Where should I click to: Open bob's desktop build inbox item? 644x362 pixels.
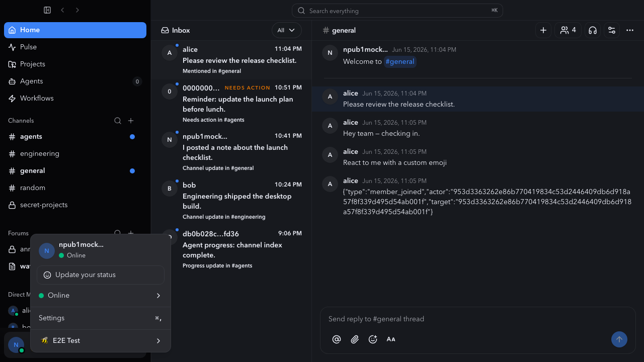[231, 200]
